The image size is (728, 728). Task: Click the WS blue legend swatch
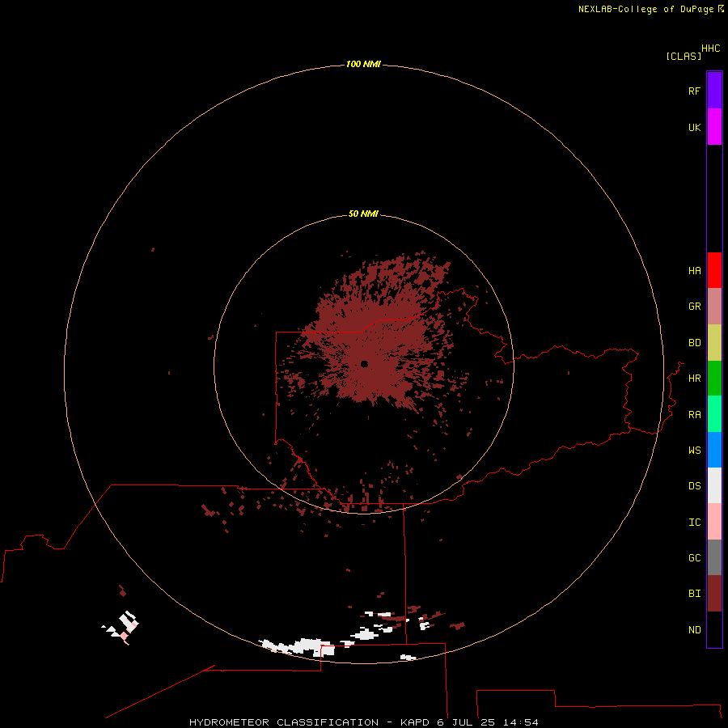tap(714, 450)
